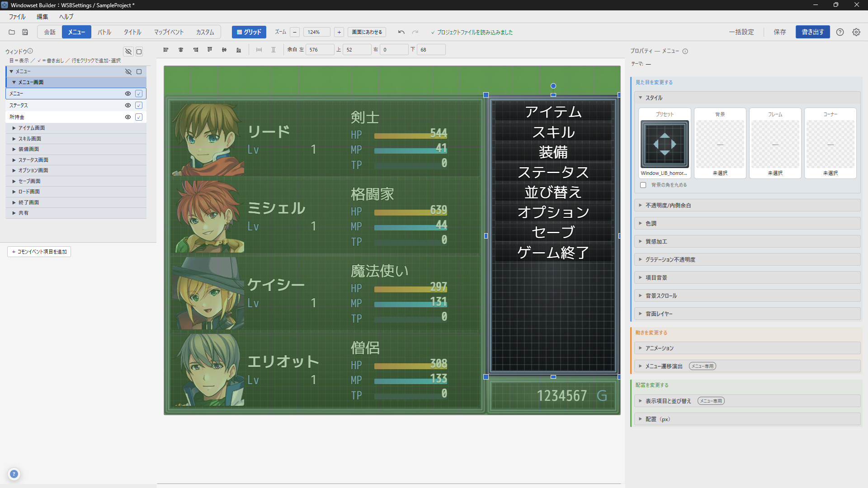Click the square icon in ウィンドウ header
The height and width of the screenshot is (488, 868).
[x=139, y=52]
